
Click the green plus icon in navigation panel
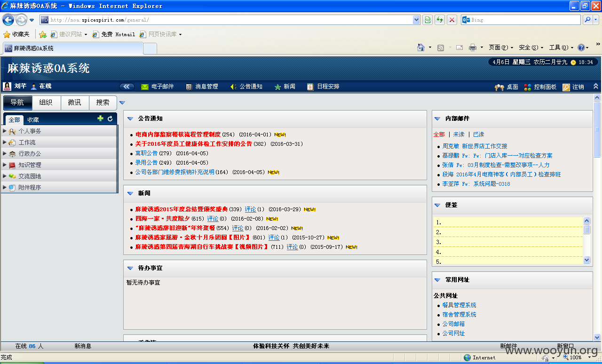pyautogui.click(x=100, y=119)
